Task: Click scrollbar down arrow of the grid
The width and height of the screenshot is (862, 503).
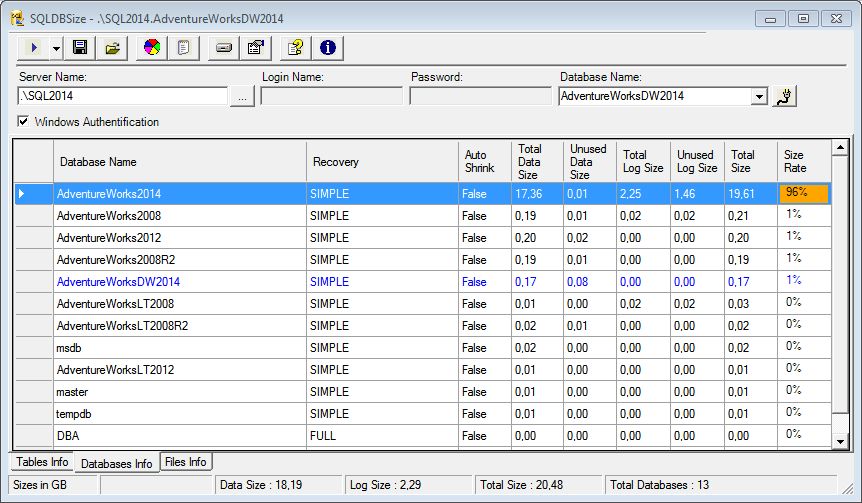Action: (x=840, y=441)
